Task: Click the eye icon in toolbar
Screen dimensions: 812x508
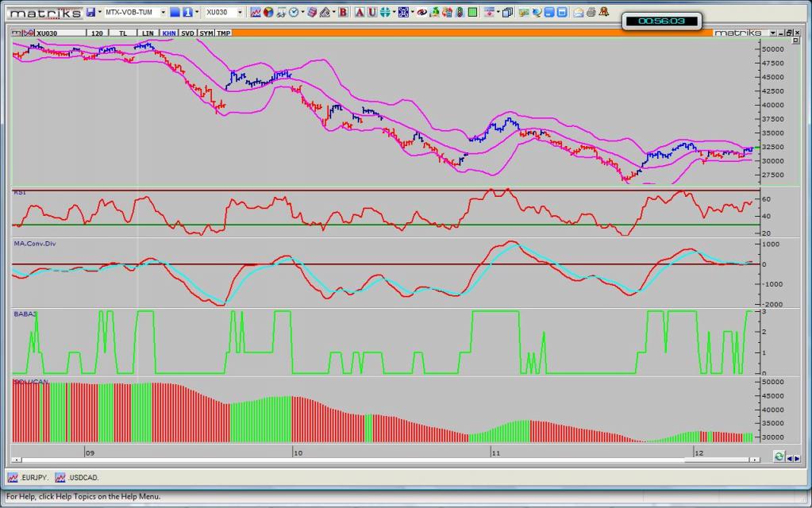Action: coord(421,12)
